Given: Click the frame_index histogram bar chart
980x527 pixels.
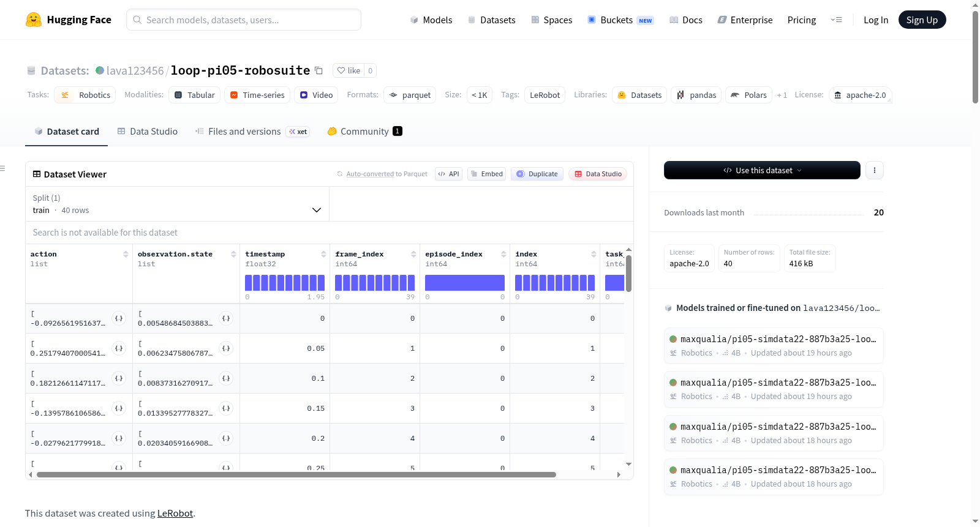Looking at the screenshot, I should pos(375,283).
